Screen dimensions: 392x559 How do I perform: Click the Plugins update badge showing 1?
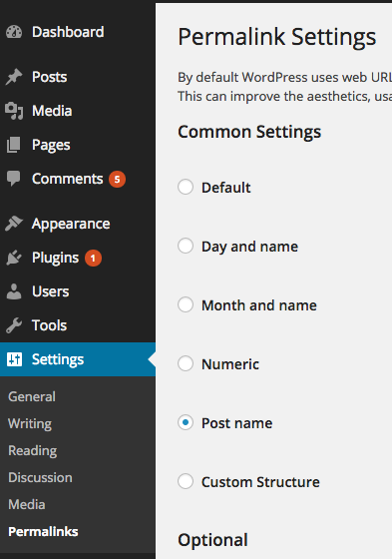click(93, 258)
